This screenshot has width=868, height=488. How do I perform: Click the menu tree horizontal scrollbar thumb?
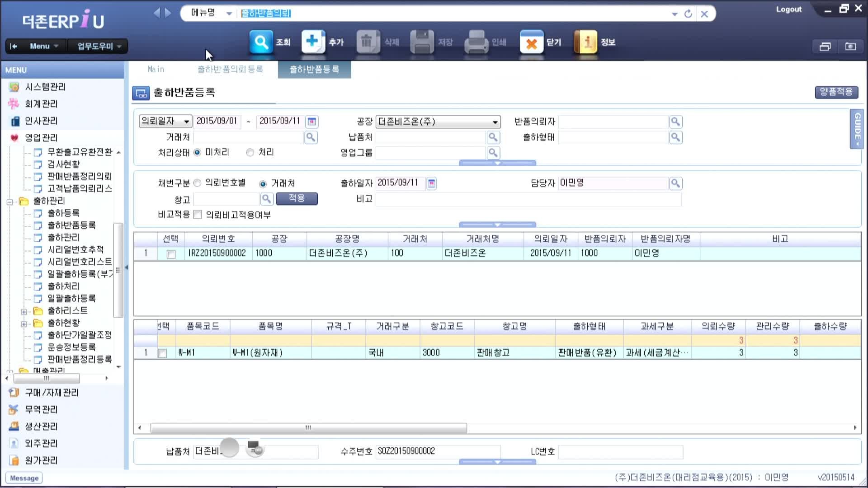tap(47, 378)
